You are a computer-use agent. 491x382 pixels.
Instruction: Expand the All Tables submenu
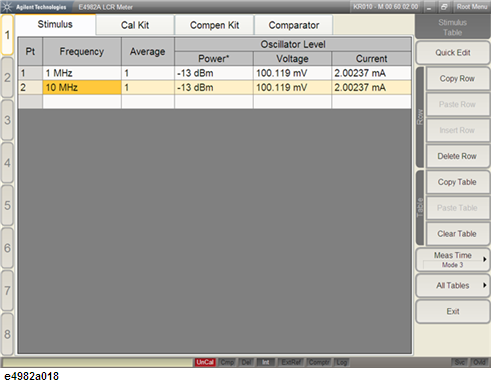pyautogui.click(x=453, y=286)
